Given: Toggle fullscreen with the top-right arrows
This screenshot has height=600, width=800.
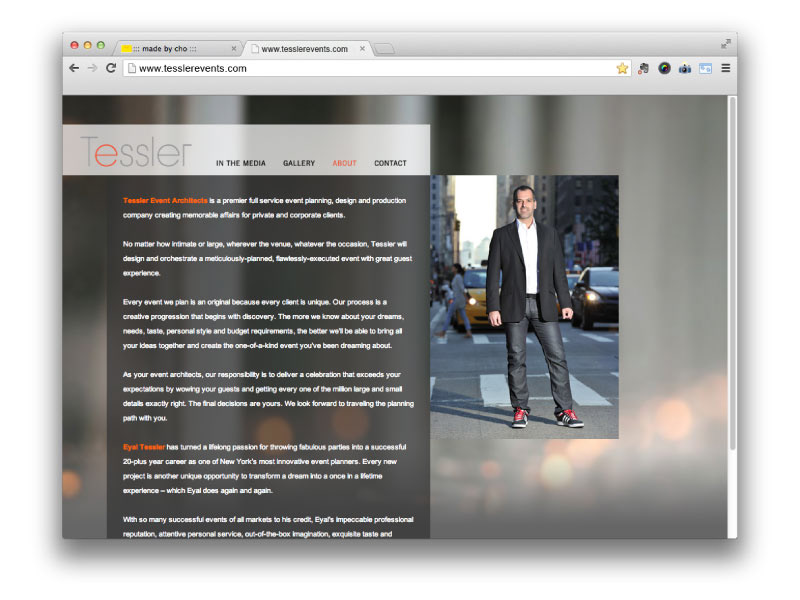Looking at the screenshot, I should [726, 44].
